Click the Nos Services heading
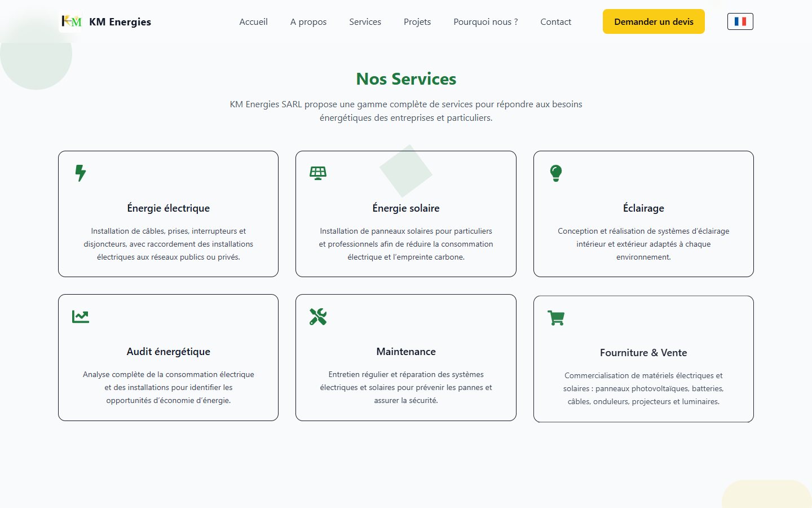This screenshot has height=508, width=812. 406,78
